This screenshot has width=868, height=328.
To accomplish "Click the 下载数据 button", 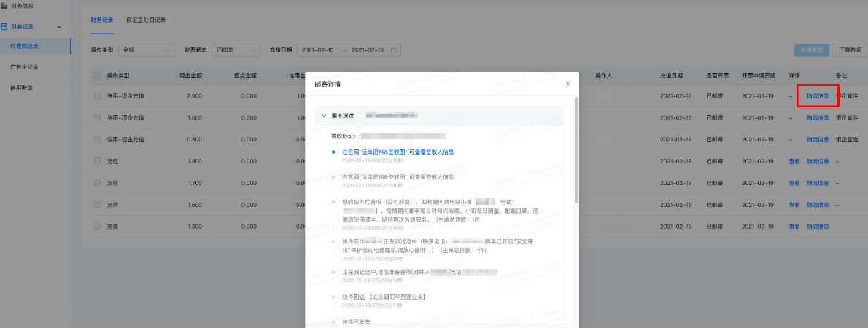I will point(850,50).
